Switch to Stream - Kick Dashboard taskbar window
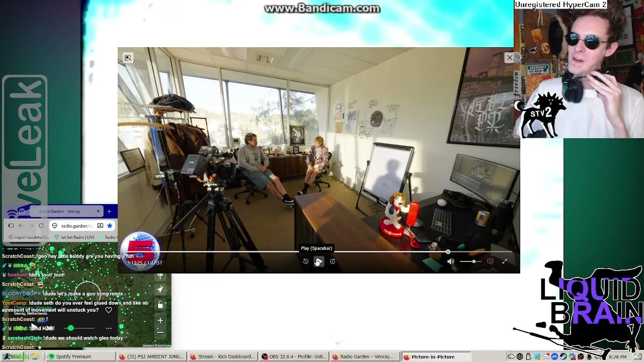 click(x=222, y=357)
